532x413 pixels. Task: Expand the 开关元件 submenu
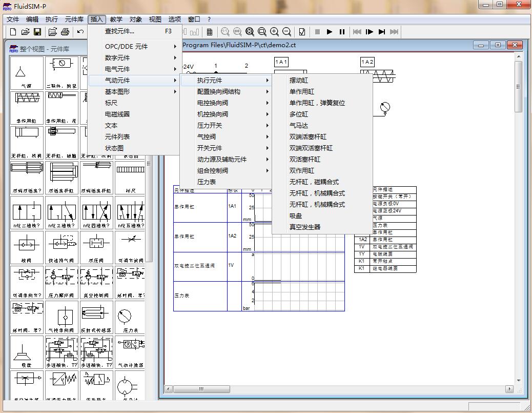pyautogui.click(x=226, y=148)
